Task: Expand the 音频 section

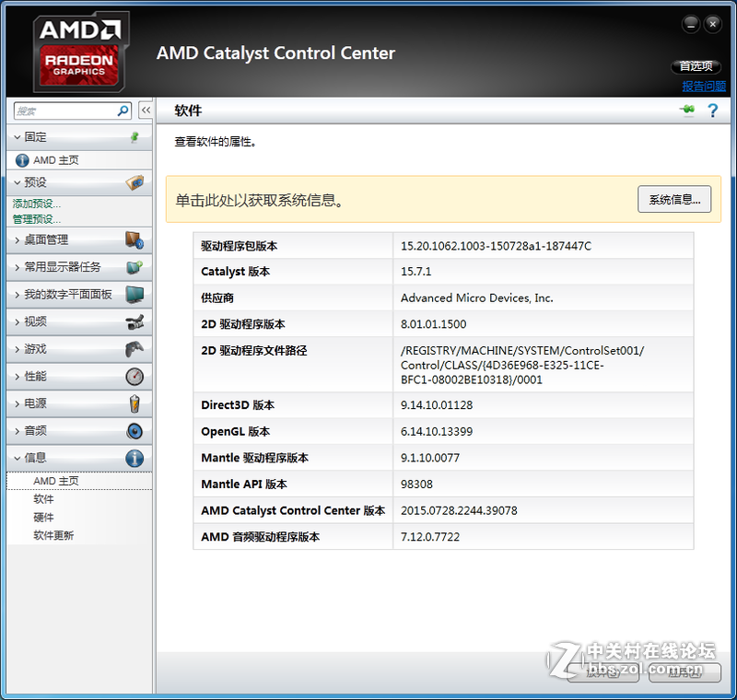Action: 18,431
